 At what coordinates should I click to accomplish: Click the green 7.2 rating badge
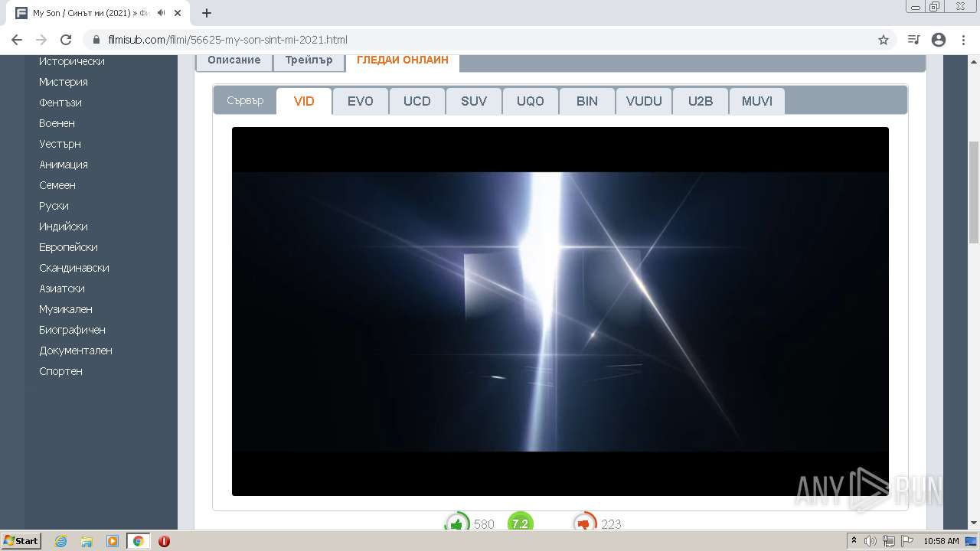coord(520,523)
